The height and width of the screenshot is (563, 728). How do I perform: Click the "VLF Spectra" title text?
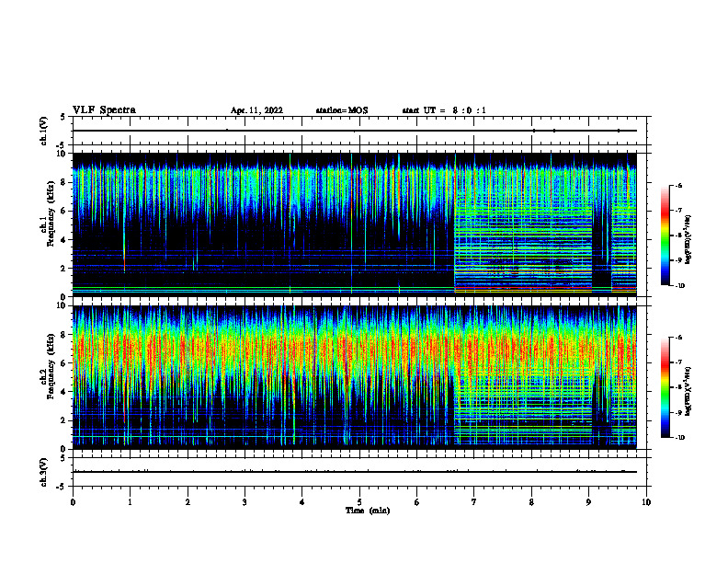coord(104,110)
